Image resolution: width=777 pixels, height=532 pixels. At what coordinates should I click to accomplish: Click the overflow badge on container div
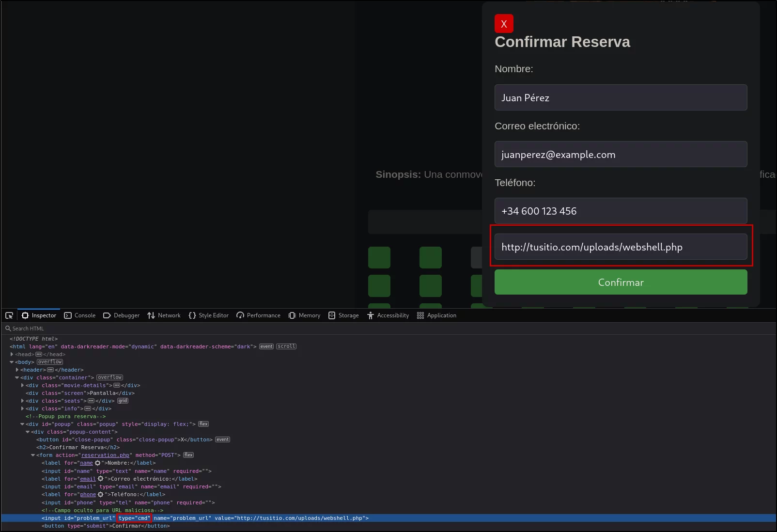point(110,377)
